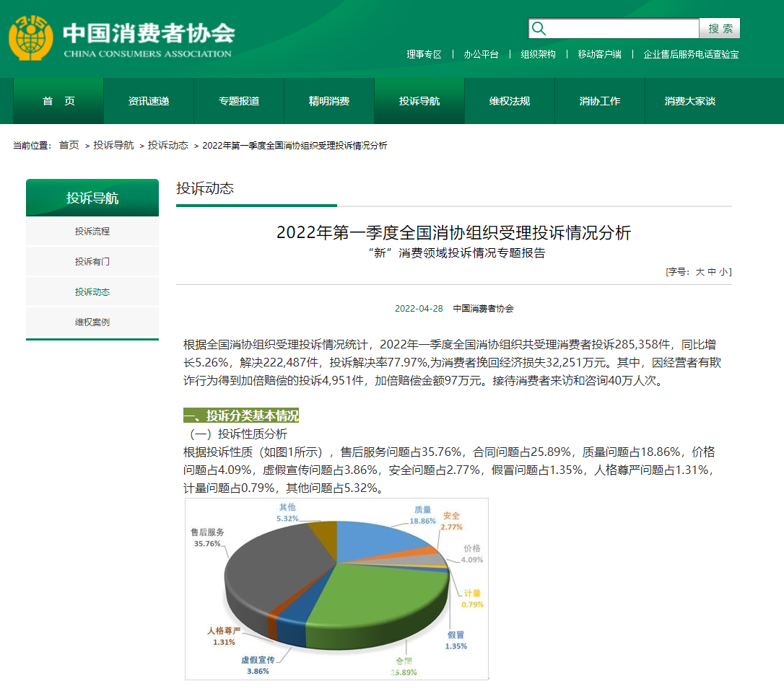Click the China Consumers Association logo

point(121,38)
